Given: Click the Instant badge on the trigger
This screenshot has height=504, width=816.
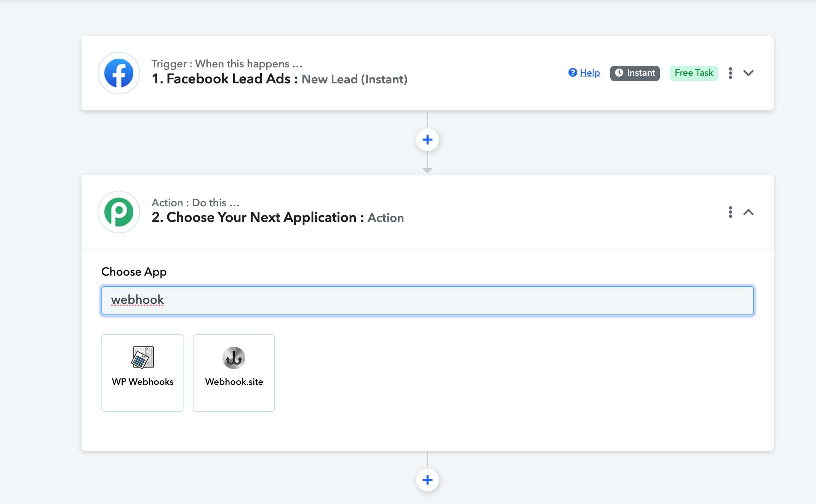Looking at the screenshot, I should click(635, 73).
